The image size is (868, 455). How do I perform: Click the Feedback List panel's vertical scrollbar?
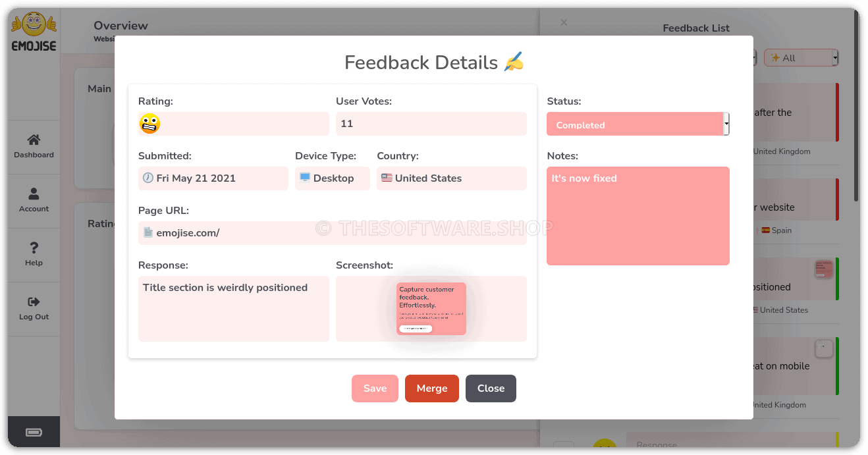coord(856,105)
